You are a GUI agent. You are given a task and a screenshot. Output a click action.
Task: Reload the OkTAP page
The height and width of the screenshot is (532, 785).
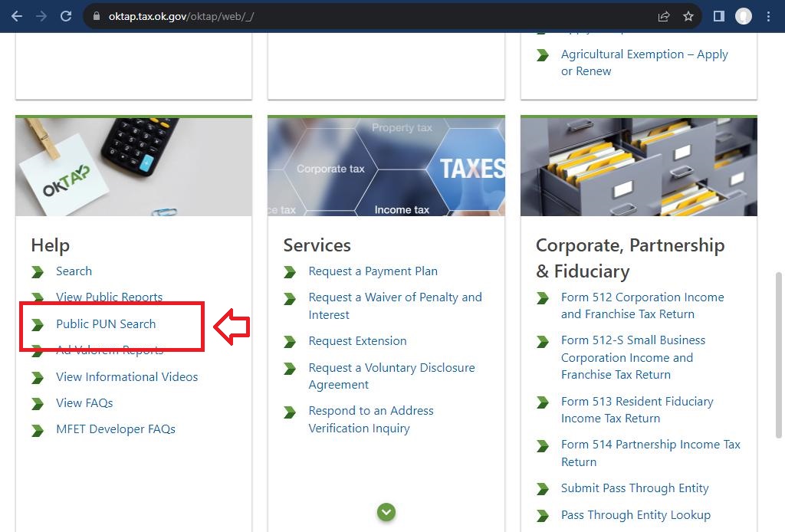coord(66,17)
